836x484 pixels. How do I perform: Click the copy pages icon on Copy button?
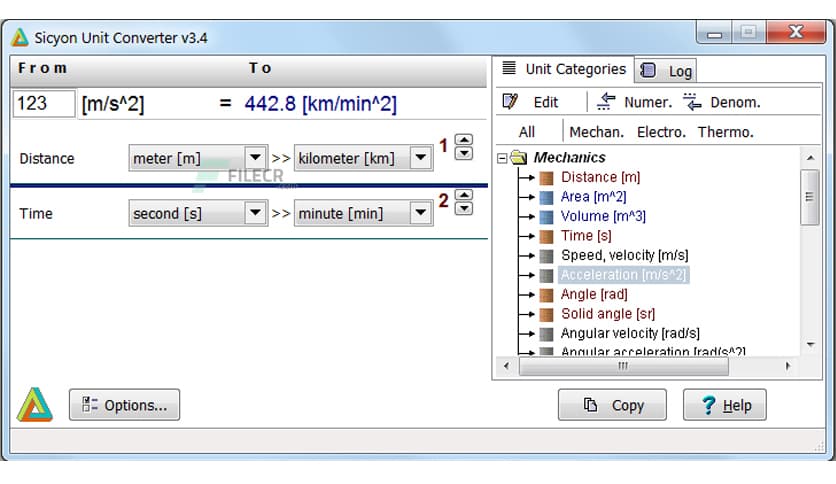click(590, 405)
